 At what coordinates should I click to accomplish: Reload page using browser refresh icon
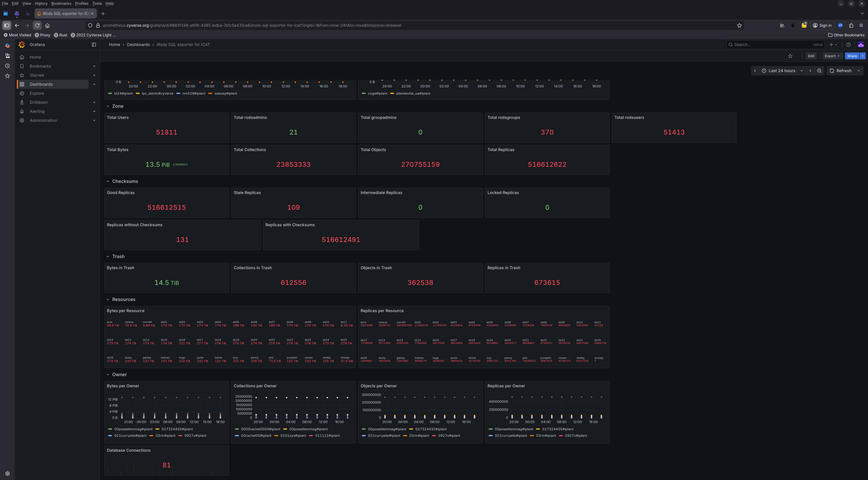tap(37, 25)
